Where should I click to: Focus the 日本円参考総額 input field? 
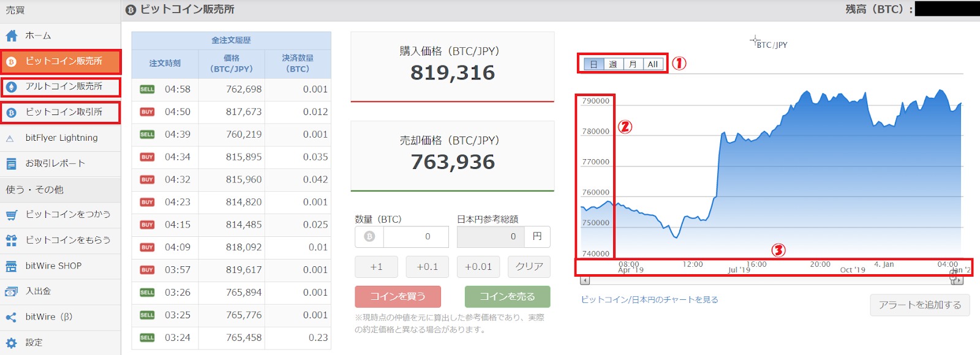pyautogui.click(x=490, y=237)
